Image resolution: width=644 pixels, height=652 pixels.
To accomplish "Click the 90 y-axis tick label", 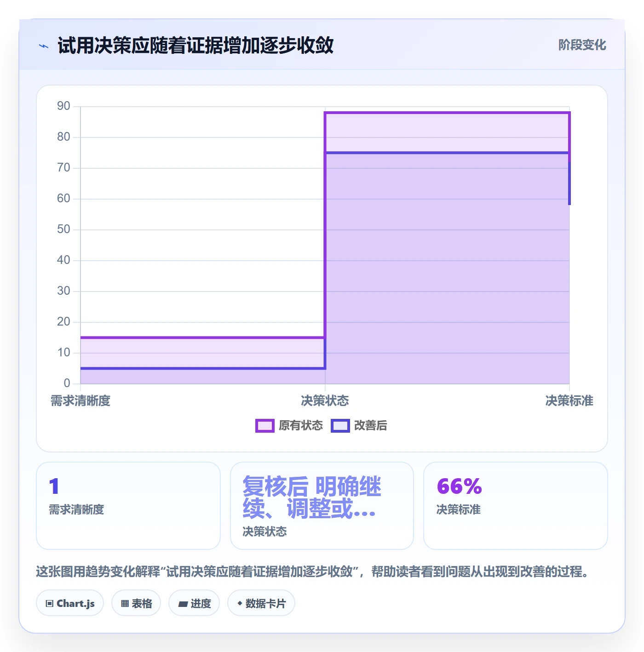I will (63, 106).
